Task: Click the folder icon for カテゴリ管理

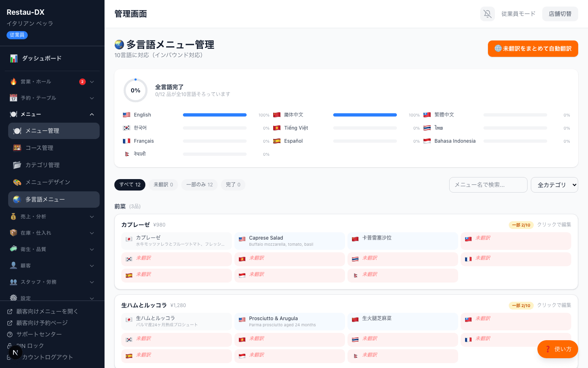Action: pos(17,165)
